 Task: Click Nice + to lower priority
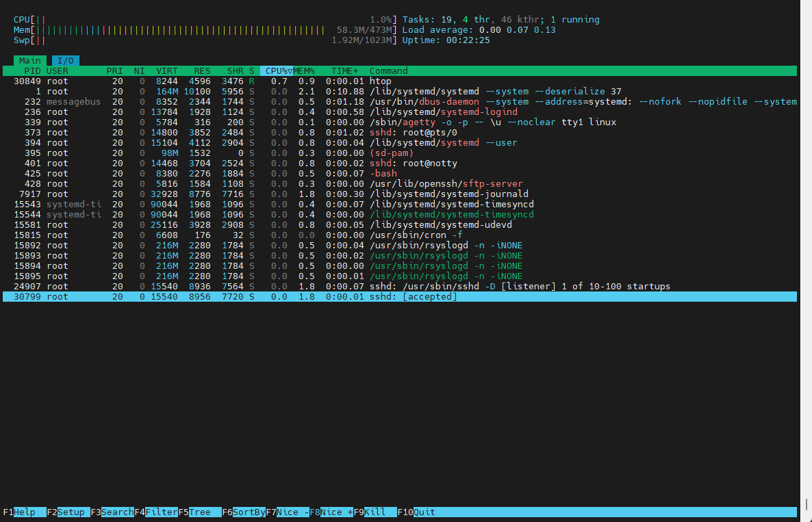(331, 512)
